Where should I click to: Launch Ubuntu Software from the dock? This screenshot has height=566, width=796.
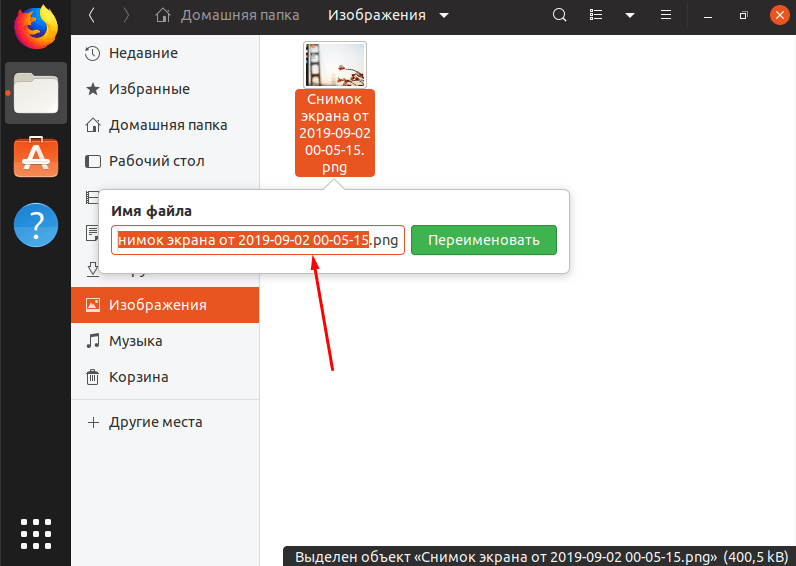[x=36, y=157]
